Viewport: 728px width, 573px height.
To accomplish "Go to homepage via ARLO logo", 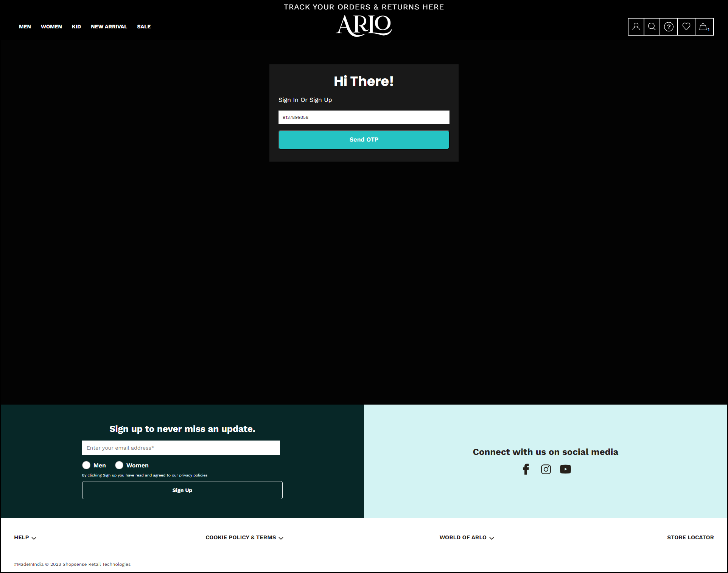I will point(364,26).
